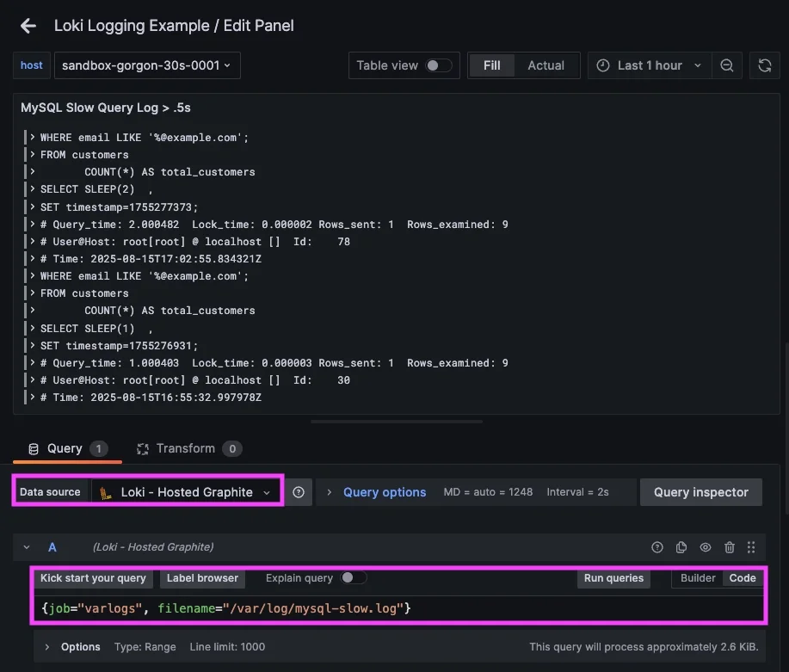
Task: Open the host variable dropdown sandbox-gorgon-30s-0001
Action: pos(146,65)
